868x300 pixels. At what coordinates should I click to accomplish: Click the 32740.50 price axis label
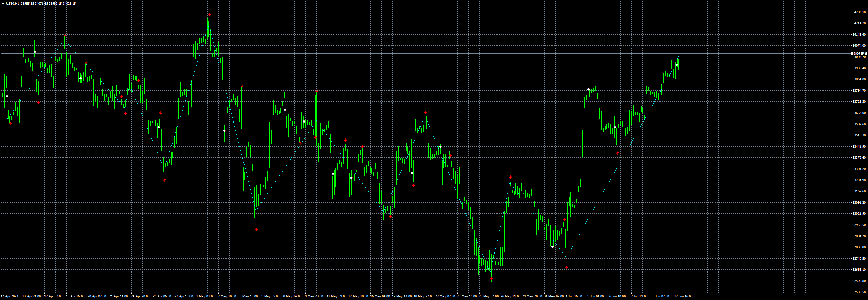coord(859,259)
